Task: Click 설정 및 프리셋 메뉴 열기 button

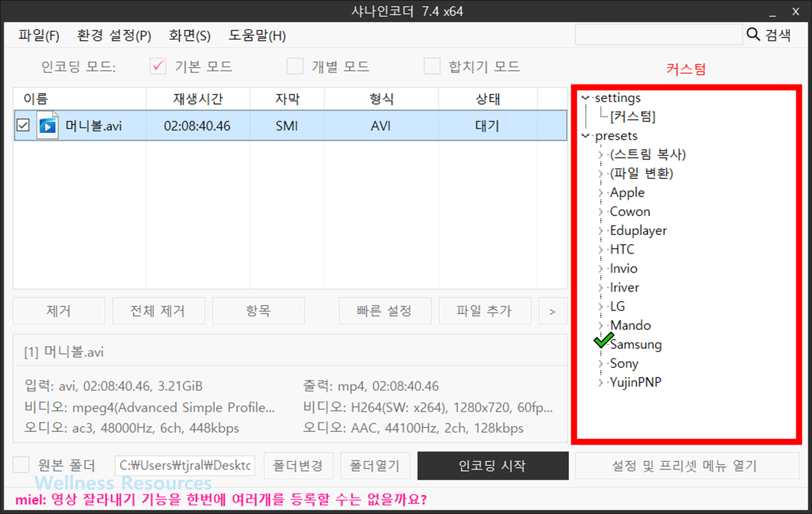Action: click(x=687, y=465)
